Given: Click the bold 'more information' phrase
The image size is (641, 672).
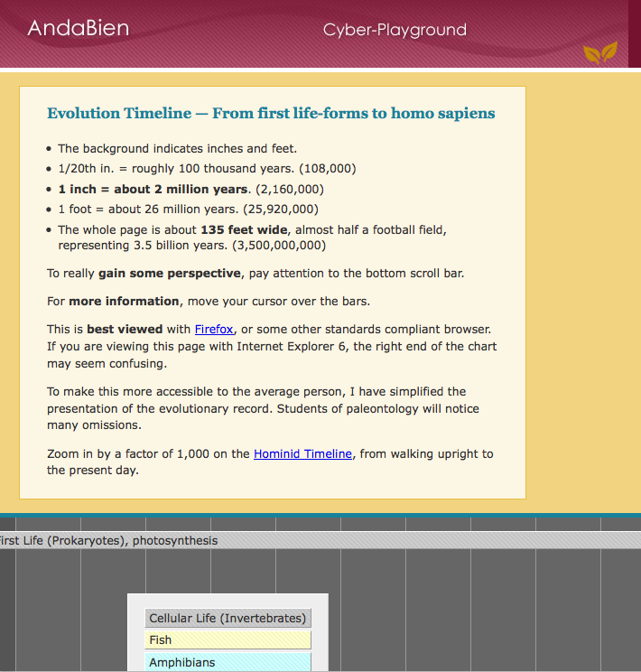Looking at the screenshot, I should [124, 301].
